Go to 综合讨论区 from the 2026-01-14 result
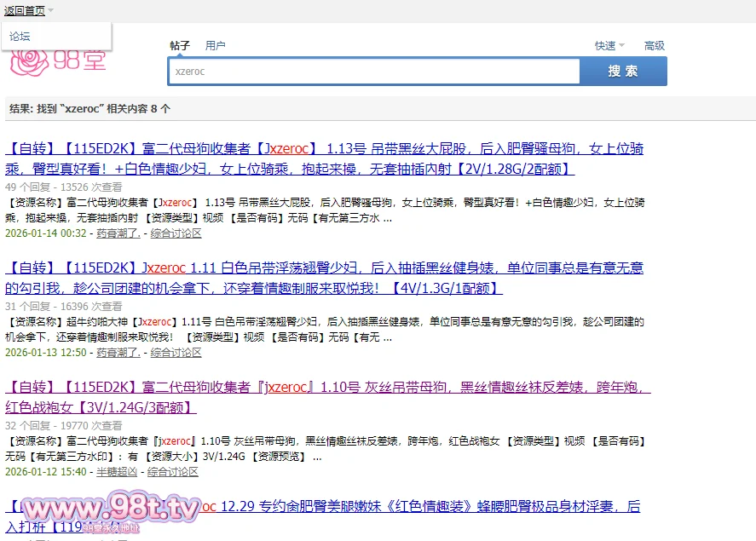The height and width of the screenshot is (541, 756). point(176,233)
